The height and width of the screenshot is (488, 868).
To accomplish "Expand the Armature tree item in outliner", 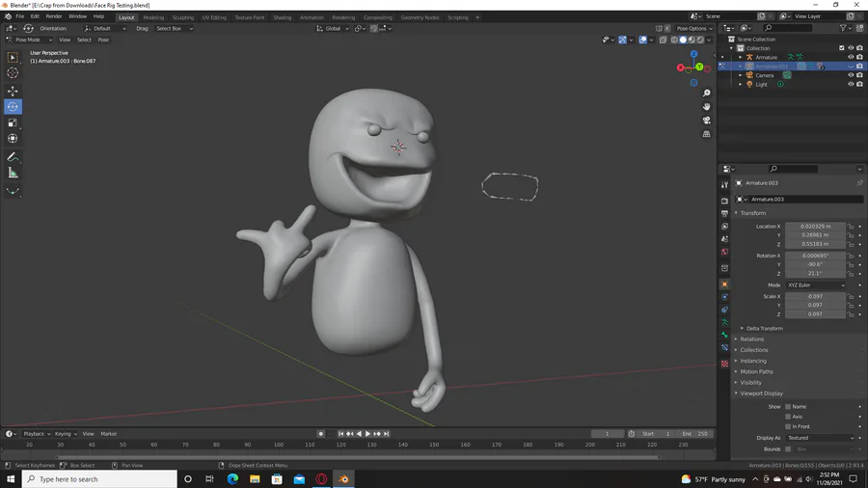I will click(740, 57).
